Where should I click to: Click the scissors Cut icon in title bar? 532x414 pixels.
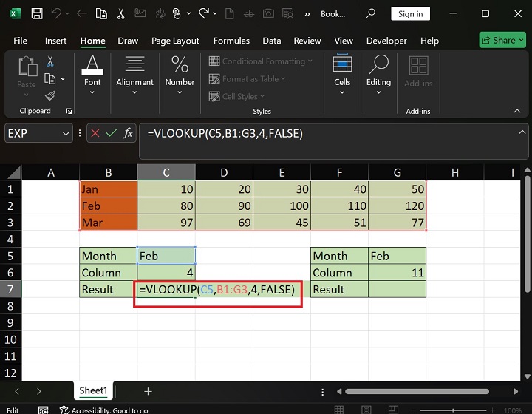click(x=120, y=13)
